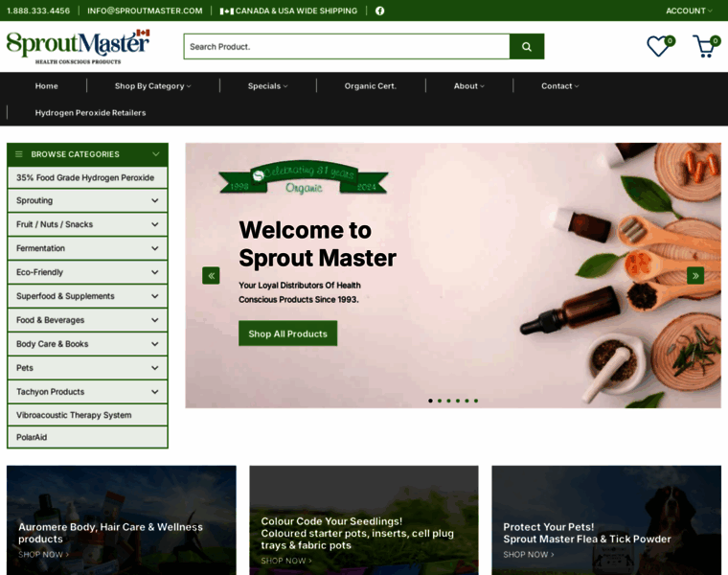Screen dimensions: 728x575
Task: Open the PolarAid category
Action: 87,438
